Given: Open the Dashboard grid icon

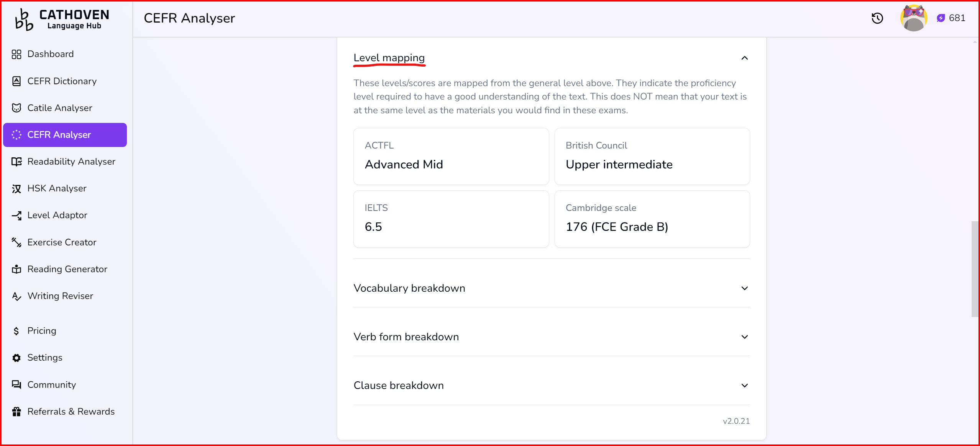Looking at the screenshot, I should (16, 54).
